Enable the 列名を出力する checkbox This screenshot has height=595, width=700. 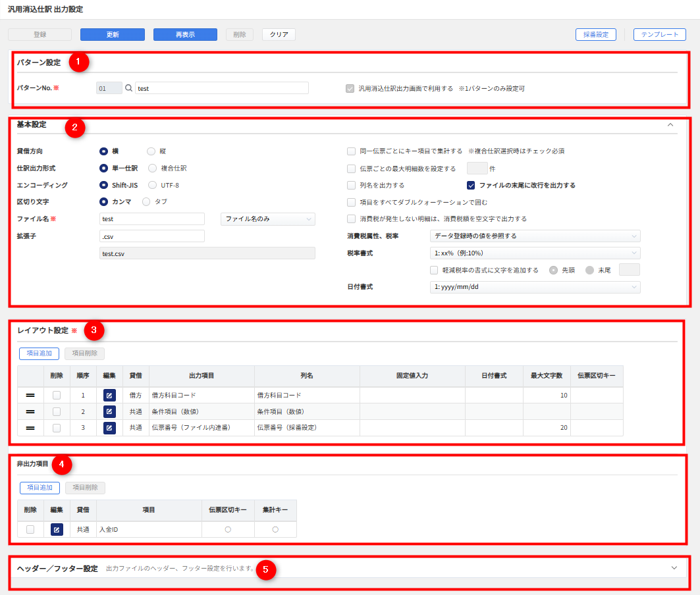point(352,186)
